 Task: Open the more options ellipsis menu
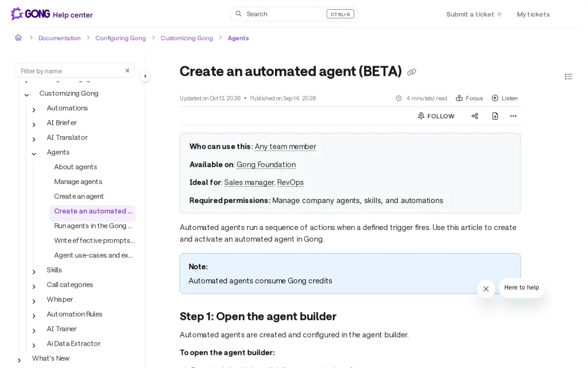[513, 116]
